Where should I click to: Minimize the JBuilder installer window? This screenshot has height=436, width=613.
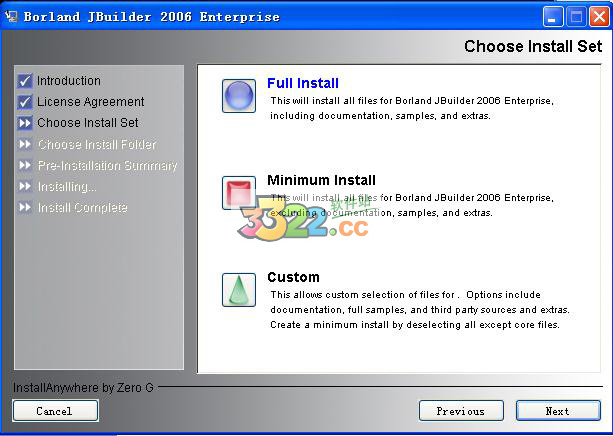tap(552, 17)
